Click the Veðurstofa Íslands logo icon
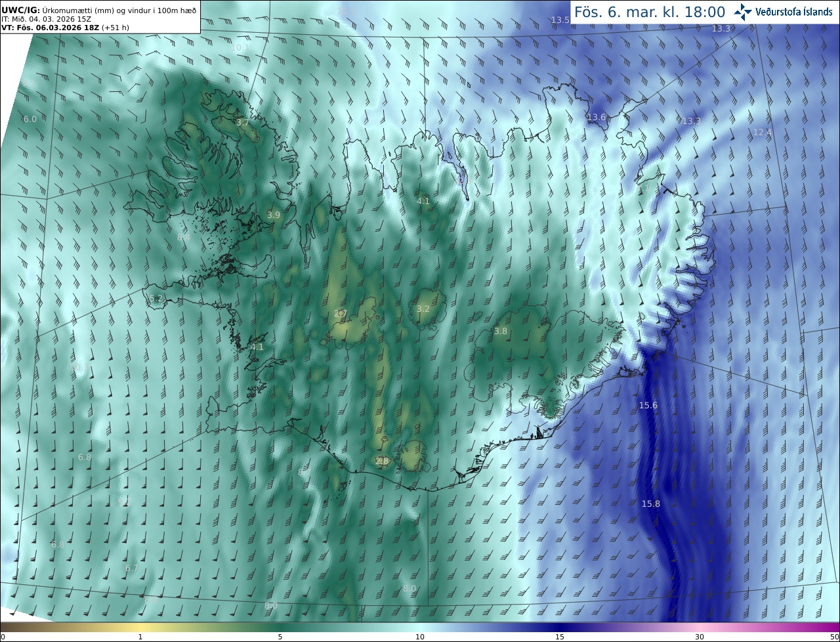840x642 pixels. click(x=744, y=12)
